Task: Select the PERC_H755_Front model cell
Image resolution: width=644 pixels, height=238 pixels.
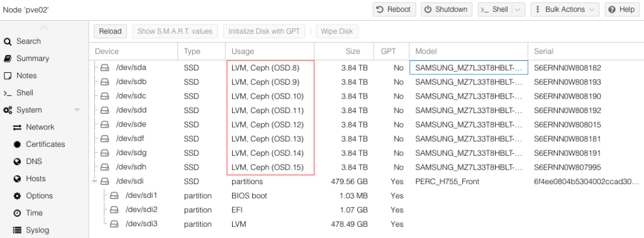Action: pyautogui.click(x=469, y=181)
